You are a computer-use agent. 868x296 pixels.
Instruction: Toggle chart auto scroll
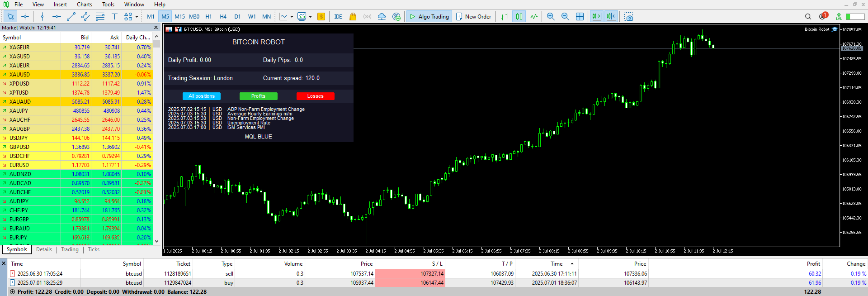pos(597,17)
